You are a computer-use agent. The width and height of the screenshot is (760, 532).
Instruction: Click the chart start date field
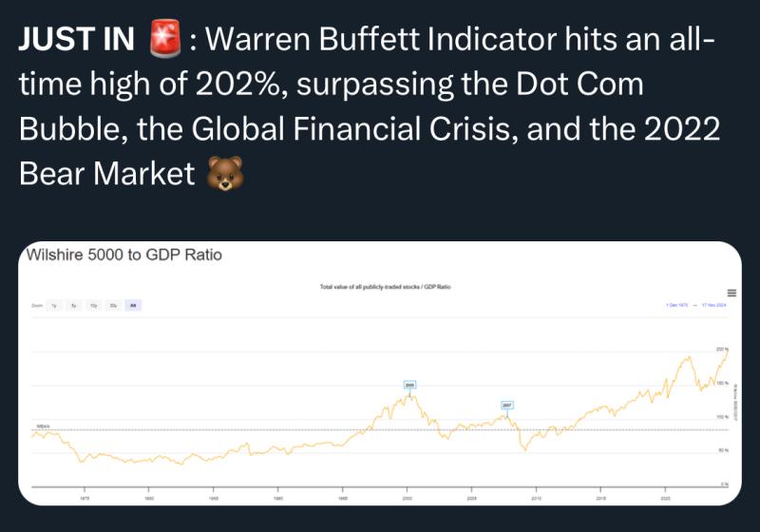(x=676, y=305)
